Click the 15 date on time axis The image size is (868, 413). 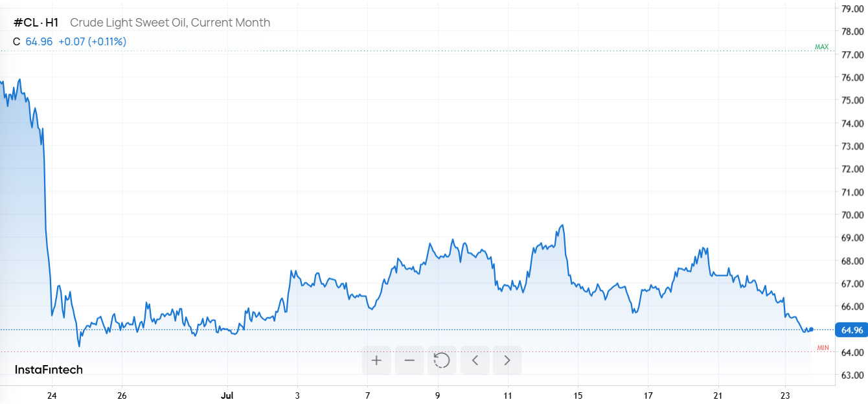(578, 395)
